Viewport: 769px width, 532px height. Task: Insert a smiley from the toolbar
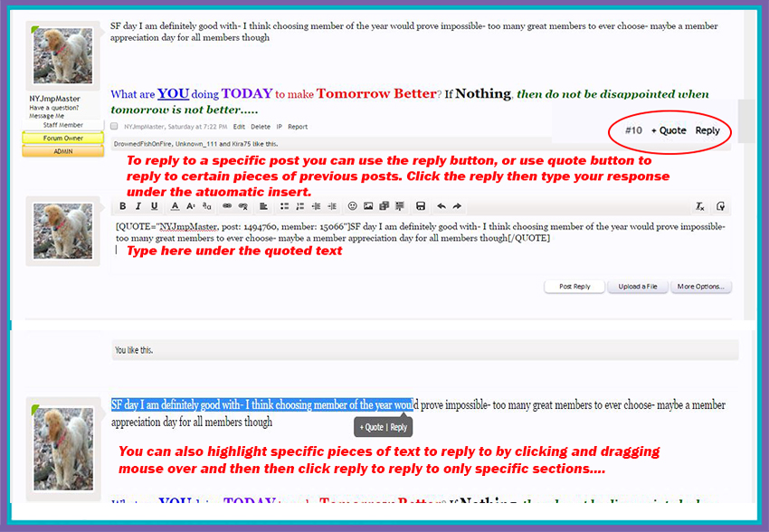353,206
